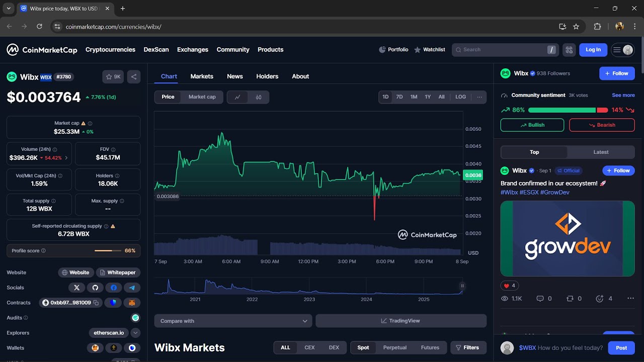Like the growdev post heart reaction
Viewport: 644px width, 362px height.
click(x=510, y=286)
